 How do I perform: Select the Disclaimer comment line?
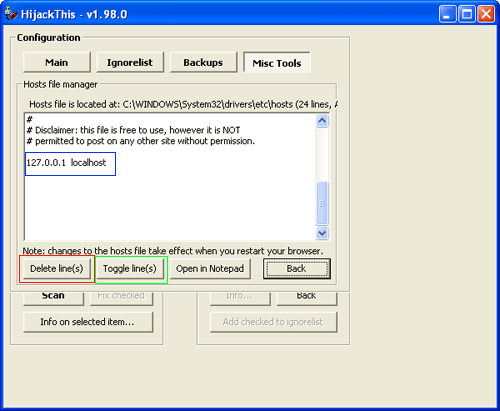[133, 130]
